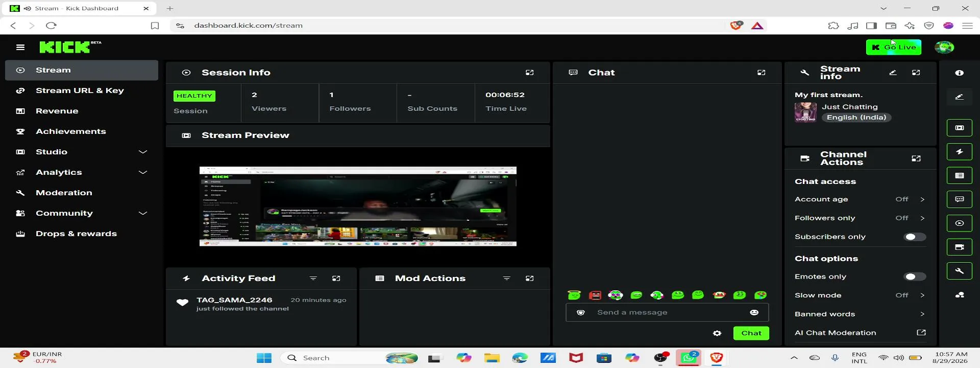Expand the Analytics submenu chevron
980x368 pixels.
point(143,172)
